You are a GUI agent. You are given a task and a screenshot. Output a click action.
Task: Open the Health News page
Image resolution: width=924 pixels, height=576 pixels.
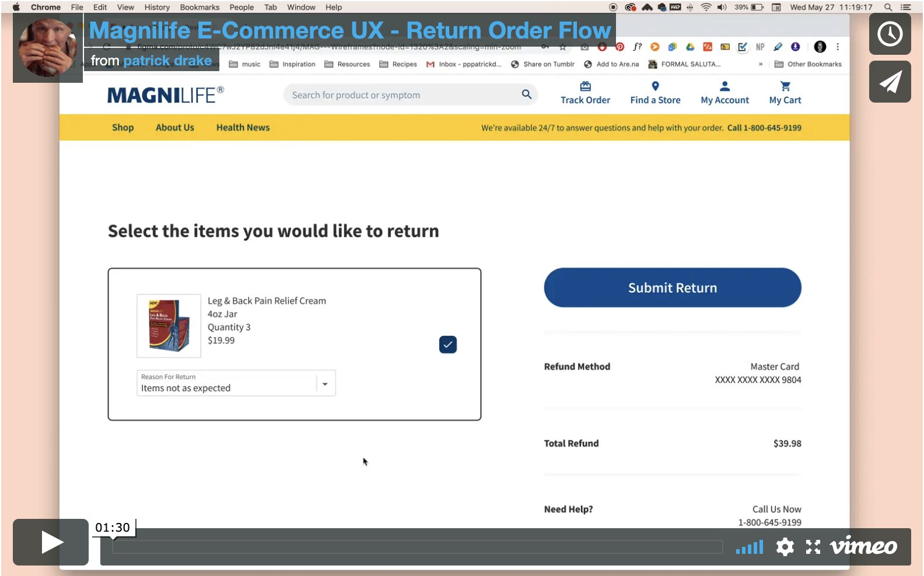[x=243, y=128]
